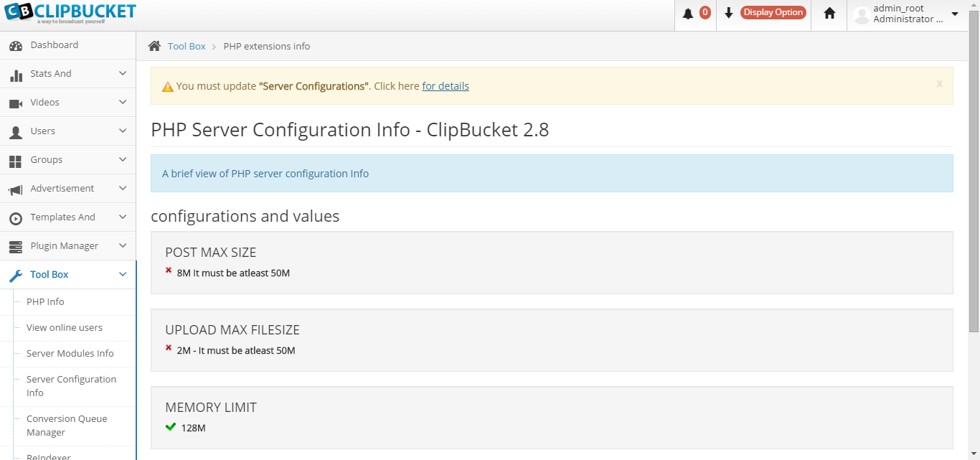This screenshot has height=460, width=980.
Task: Click the Groups grid icon
Action: click(x=16, y=161)
